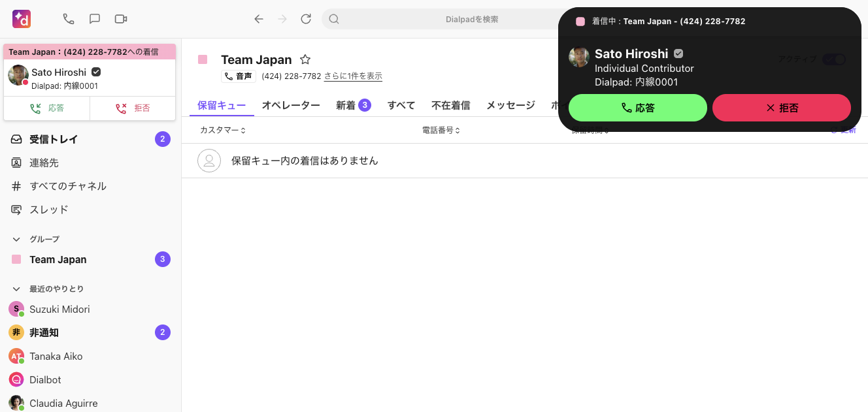Image resolution: width=868 pixels, height=412 pixels.
Task: Click unread badge 3 on Team Japan
Action: 163,259
